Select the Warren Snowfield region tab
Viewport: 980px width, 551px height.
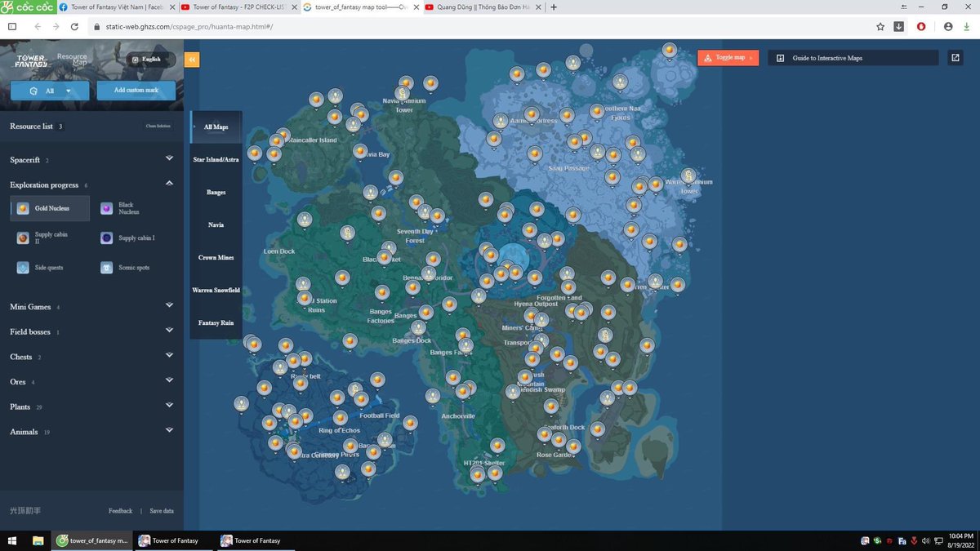coord(216,290)
